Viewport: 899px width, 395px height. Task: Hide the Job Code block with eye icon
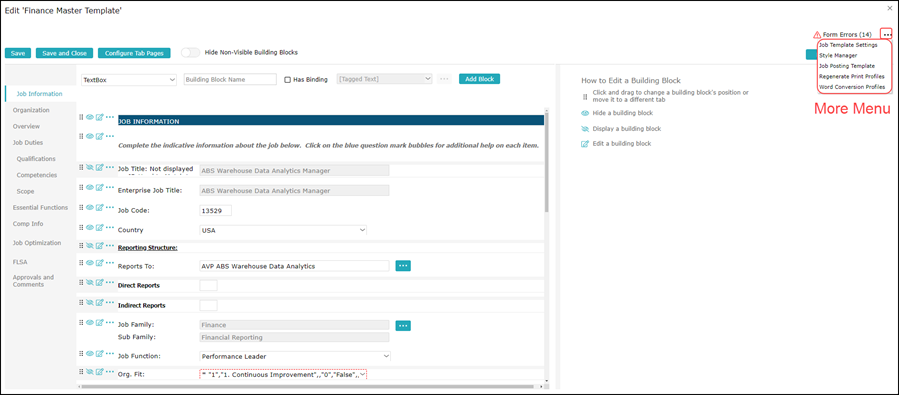coord(89,207)
